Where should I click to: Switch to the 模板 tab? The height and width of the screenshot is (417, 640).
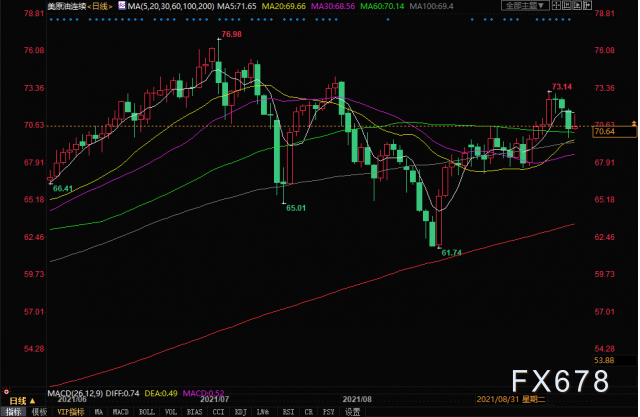39,412
